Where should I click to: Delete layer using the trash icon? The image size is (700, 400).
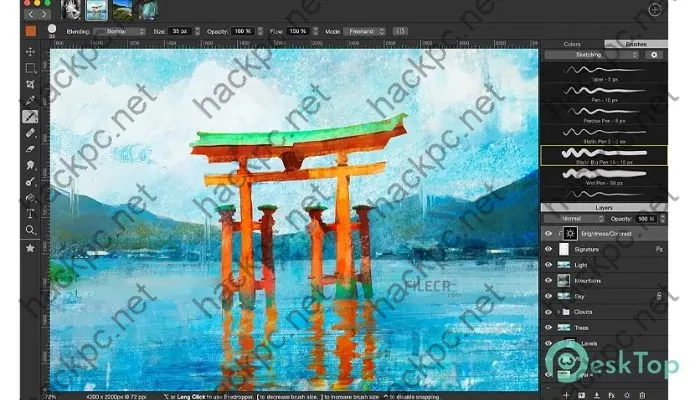[x=642, y=395]
